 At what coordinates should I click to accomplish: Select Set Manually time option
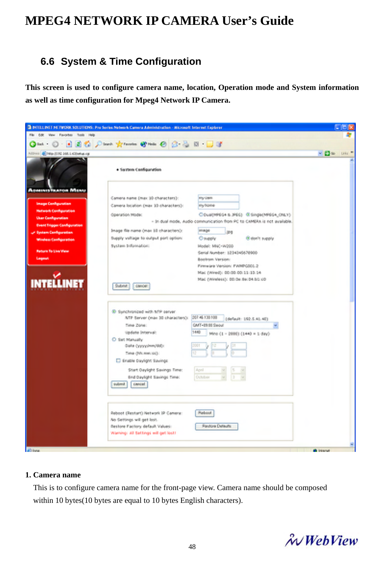[114, 339]
